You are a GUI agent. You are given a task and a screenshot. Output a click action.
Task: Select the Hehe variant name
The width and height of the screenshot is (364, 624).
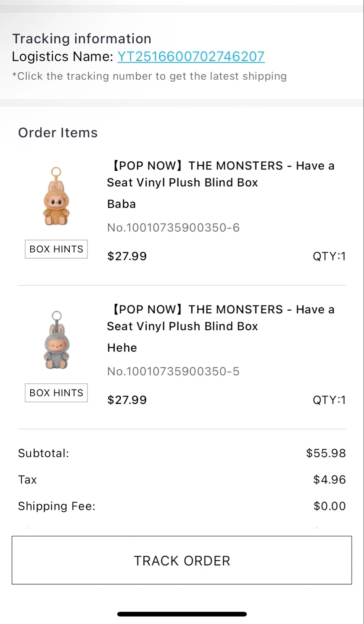[122, 348]
